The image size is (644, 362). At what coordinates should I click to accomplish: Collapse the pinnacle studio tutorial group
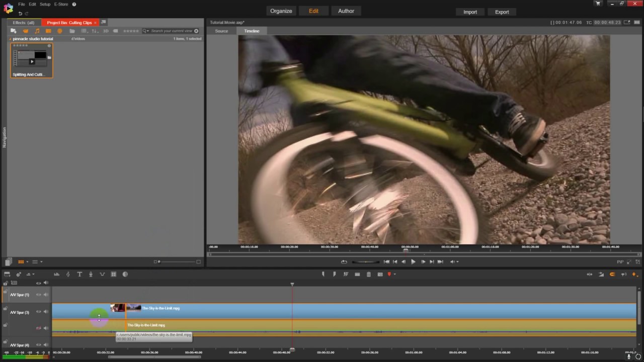tap(10, 39)
